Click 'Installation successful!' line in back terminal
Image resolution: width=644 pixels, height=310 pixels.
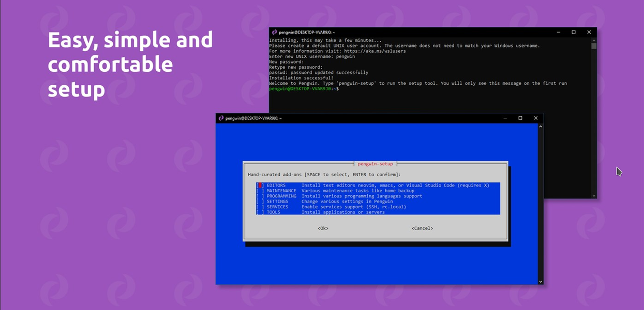301,78
